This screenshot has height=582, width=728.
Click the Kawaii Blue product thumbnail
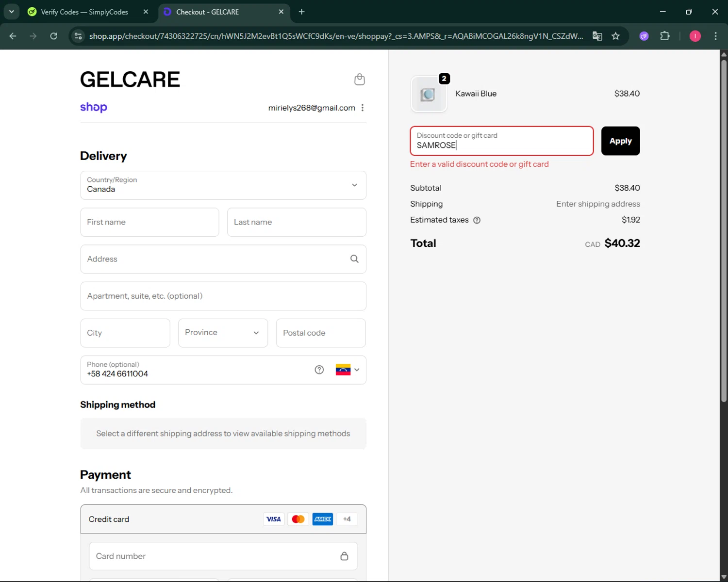pos(429,94)
